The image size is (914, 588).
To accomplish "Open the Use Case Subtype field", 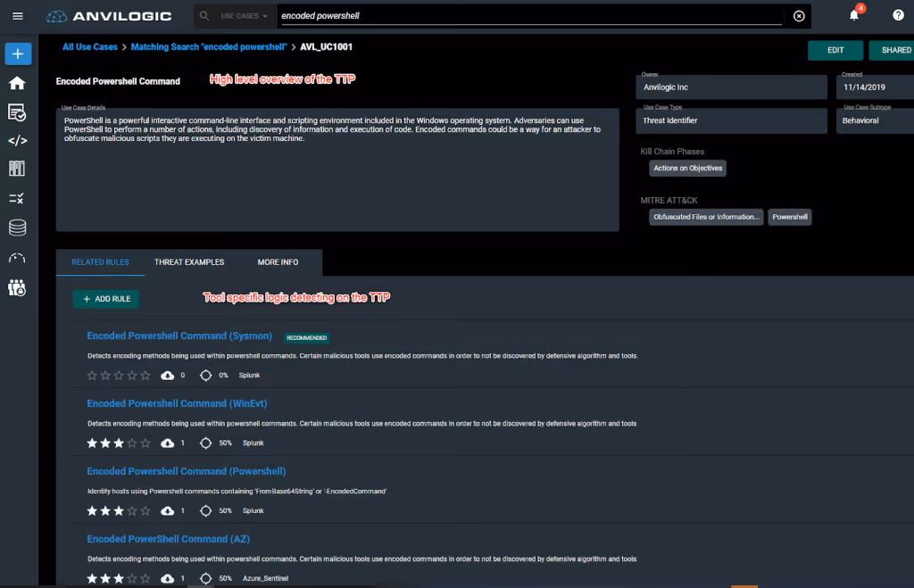I will [875, 120].
